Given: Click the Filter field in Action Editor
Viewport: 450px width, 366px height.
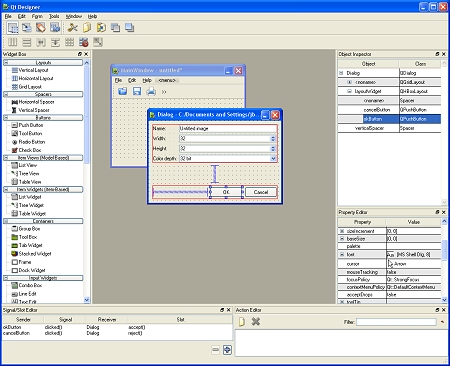Looking at the screenshot, I should tap(396, 322).
